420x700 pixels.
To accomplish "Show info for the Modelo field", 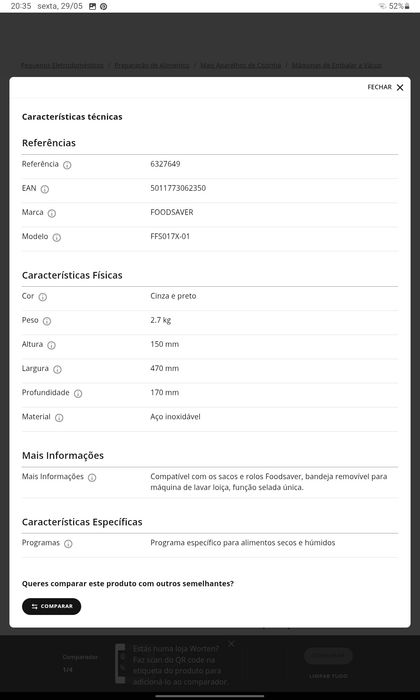I will tap(57, 238).
